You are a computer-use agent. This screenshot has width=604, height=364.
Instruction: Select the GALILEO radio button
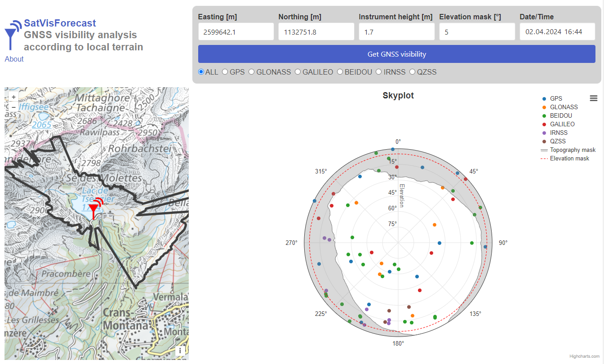click(x=298, y=72)
